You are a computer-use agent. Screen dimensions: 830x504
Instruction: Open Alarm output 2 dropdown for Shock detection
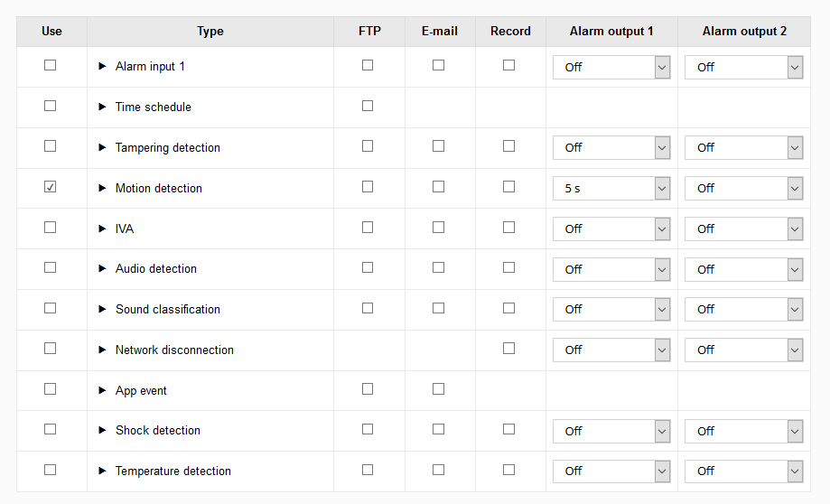743,432
